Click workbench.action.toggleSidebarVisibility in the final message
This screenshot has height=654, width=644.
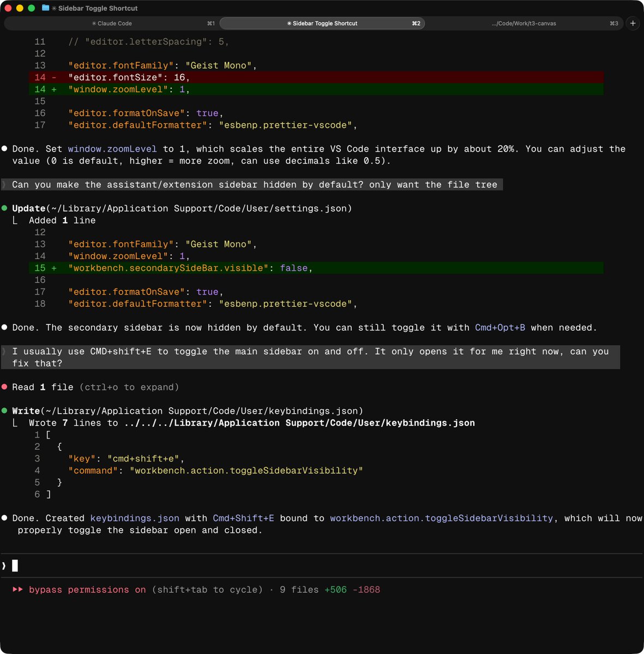click(441, 518)
